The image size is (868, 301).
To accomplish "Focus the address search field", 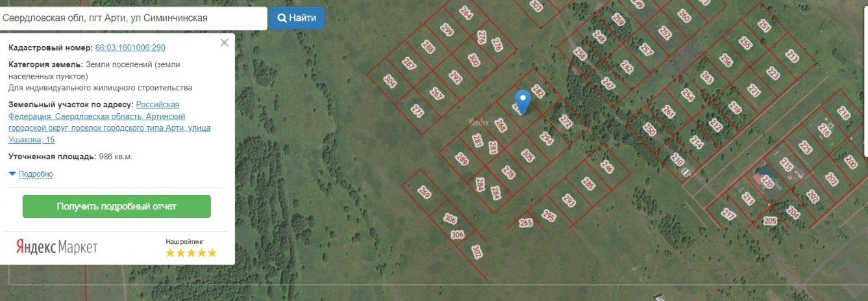I will pyautogui.click(x=132, y=18).
